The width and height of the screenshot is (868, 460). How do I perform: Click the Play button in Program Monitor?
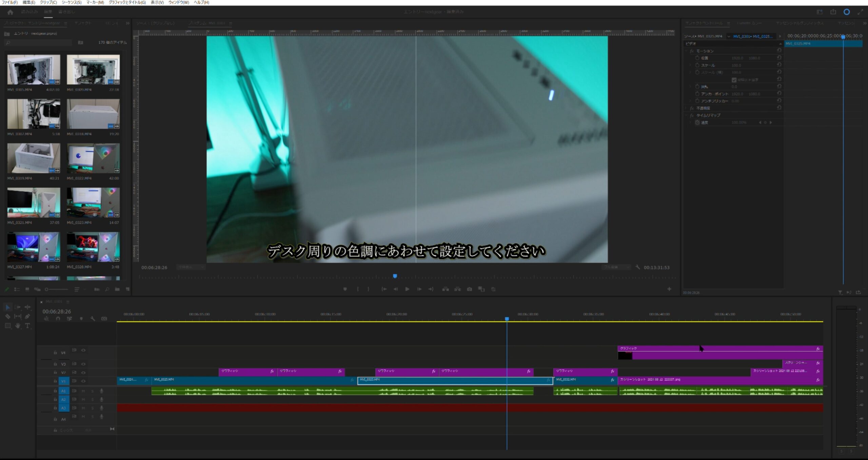pos(407,289)
